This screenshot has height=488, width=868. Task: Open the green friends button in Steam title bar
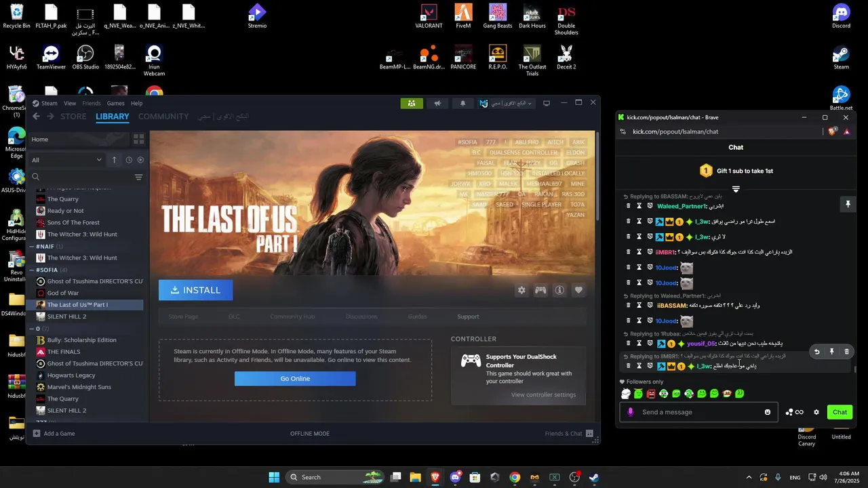412,103
